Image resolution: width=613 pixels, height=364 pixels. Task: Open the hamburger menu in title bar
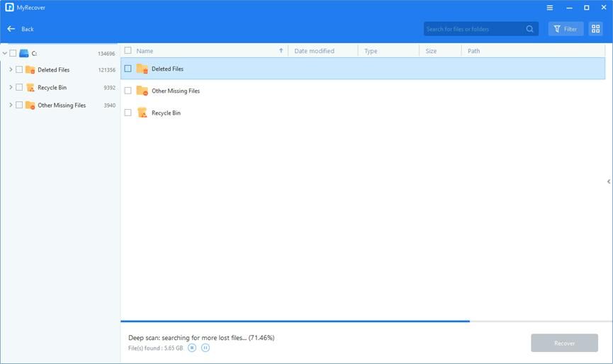pos(550,8)
